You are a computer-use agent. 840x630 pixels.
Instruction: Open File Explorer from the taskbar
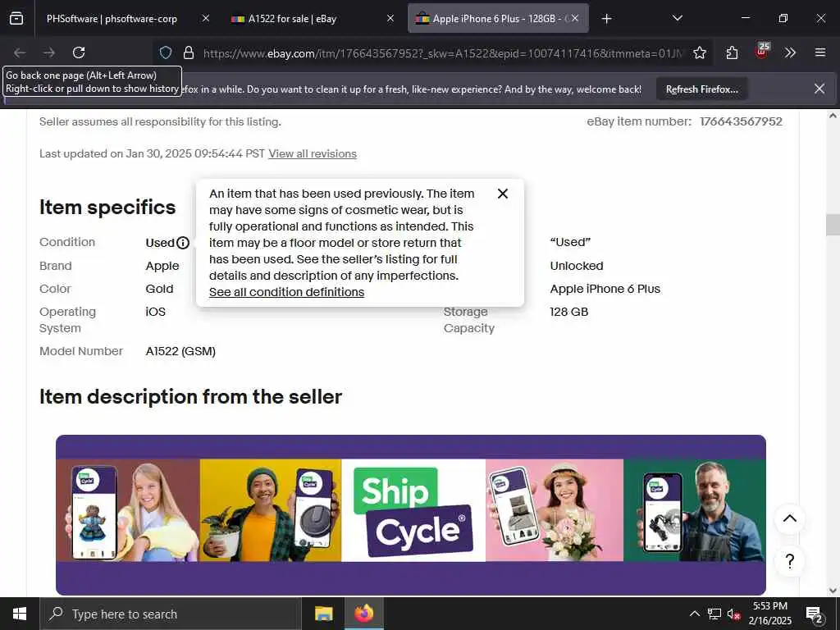point(323,614)
